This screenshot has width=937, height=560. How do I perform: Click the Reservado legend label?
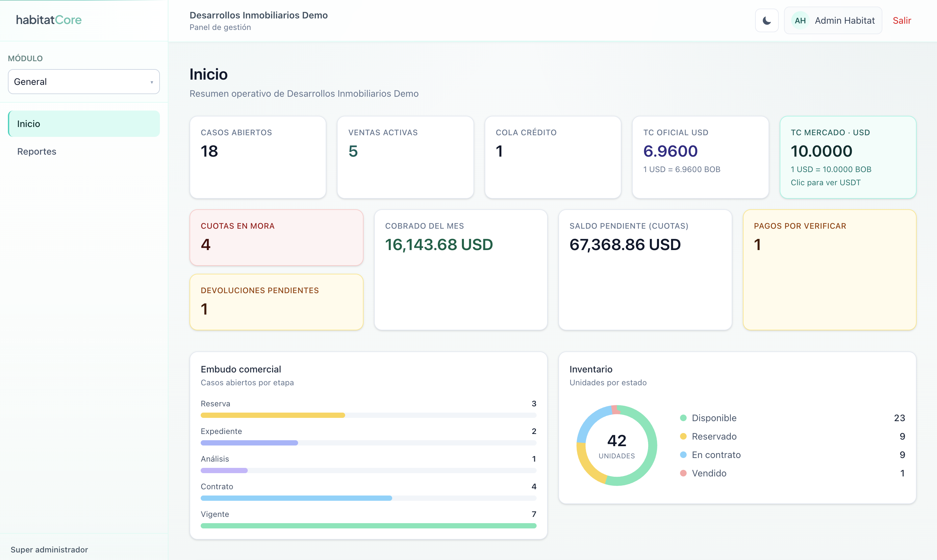714,436
